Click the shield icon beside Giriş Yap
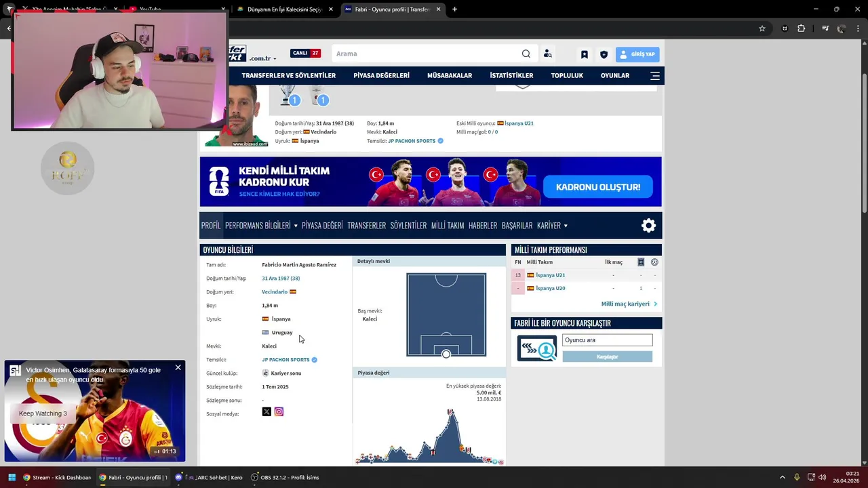Image resolution: width=868 pixels, height=488 pixels. pyautogui.click(x=604, y=54)
